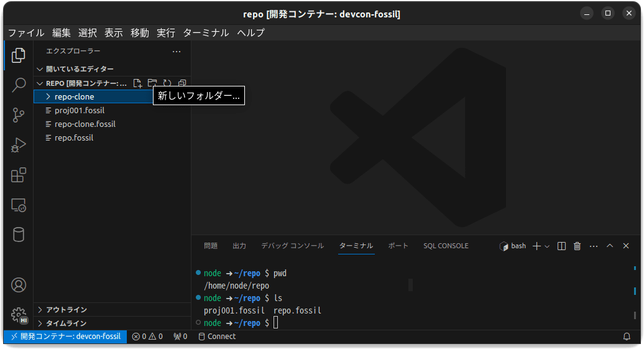This screenshot has height=349, width=644.
Task: Open repo.fossil in the explorer
Action: (x=112, y=137)
